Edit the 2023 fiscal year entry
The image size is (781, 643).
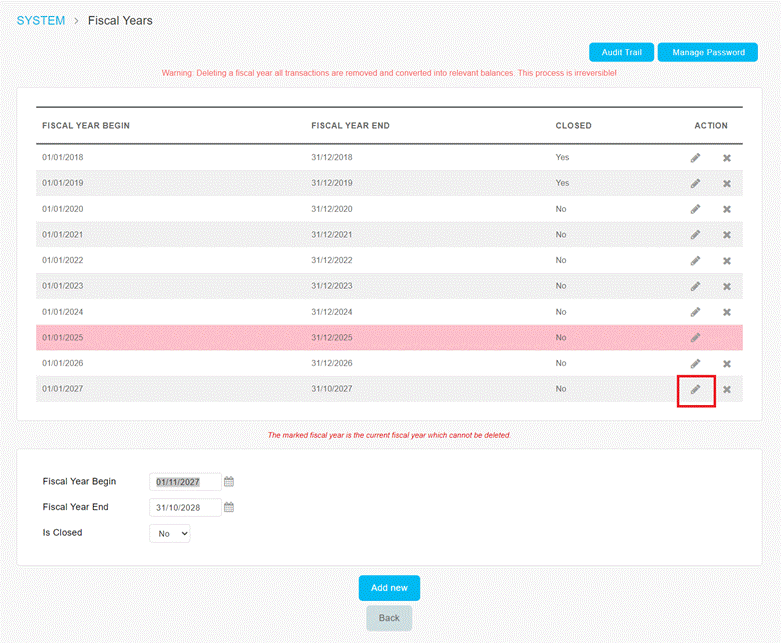tap(695, 286)
